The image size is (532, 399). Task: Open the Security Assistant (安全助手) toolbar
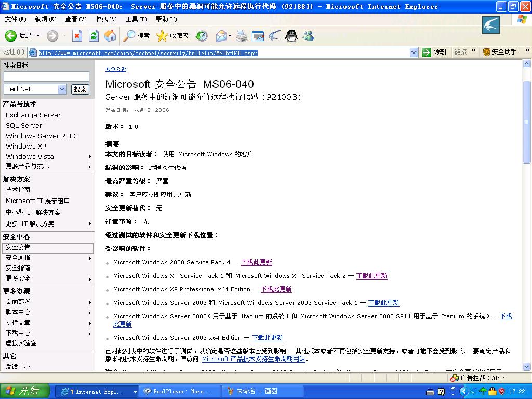499,52
